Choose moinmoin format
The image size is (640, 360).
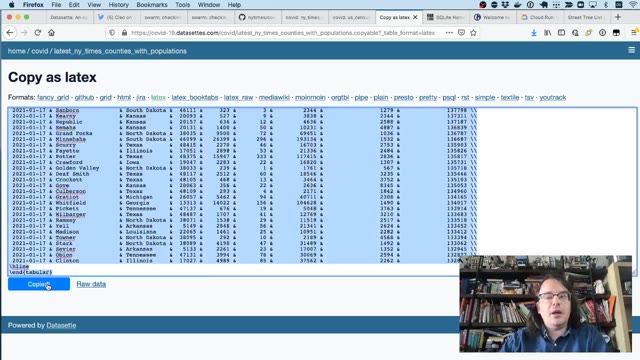tap(310, 98)
